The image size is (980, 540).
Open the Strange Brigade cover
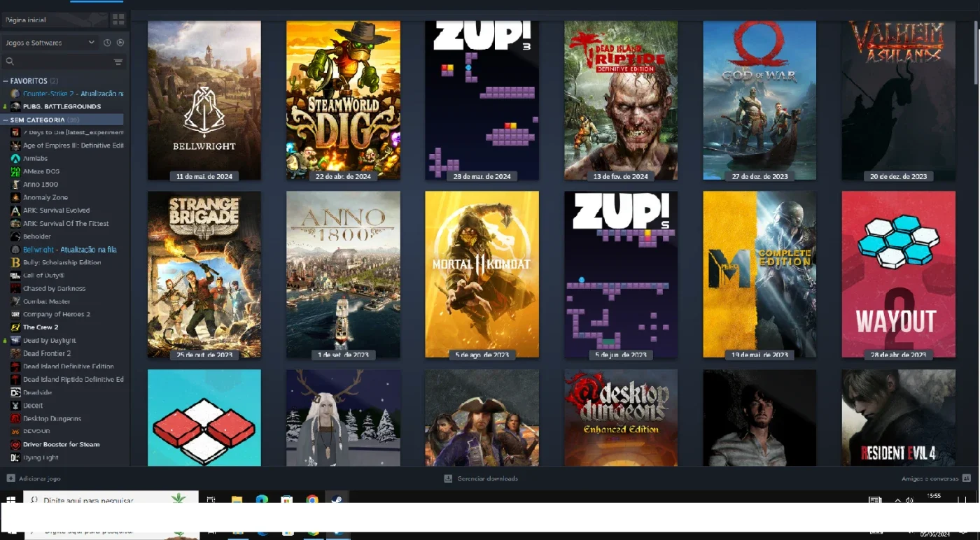click(x=204, y=274)
